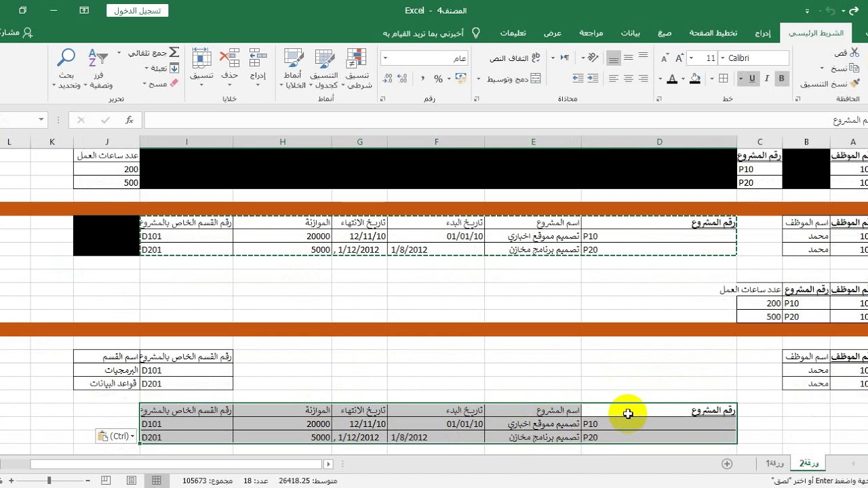Click the Format cells (تنسيق) icon
This screenshot has width=868, height=488.
click(201, 58)
